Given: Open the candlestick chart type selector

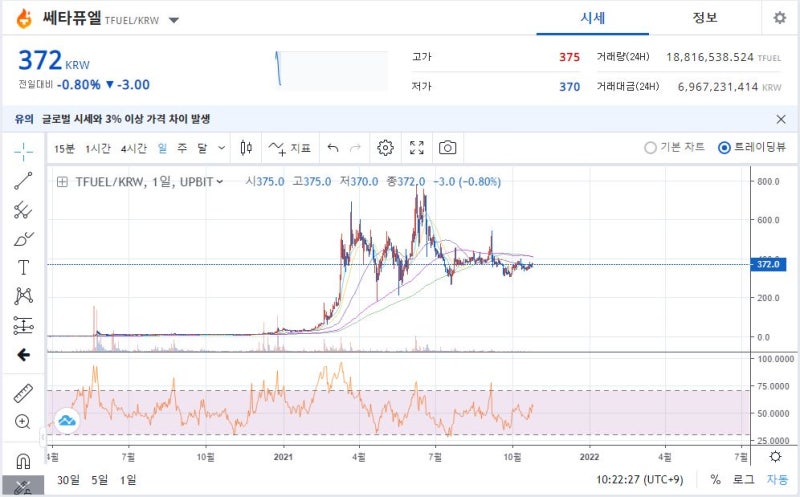Looking at the screenshot, I should coord(246,148).
